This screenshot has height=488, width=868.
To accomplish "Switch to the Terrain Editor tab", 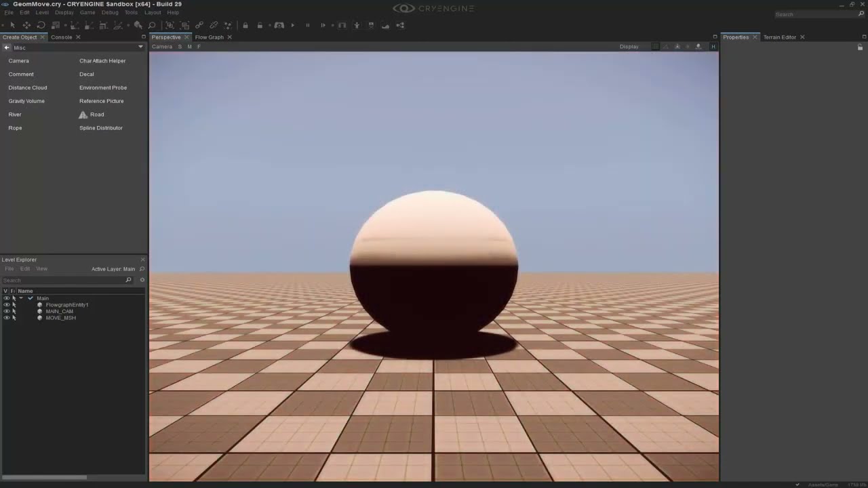I will (x=780, y=37).
